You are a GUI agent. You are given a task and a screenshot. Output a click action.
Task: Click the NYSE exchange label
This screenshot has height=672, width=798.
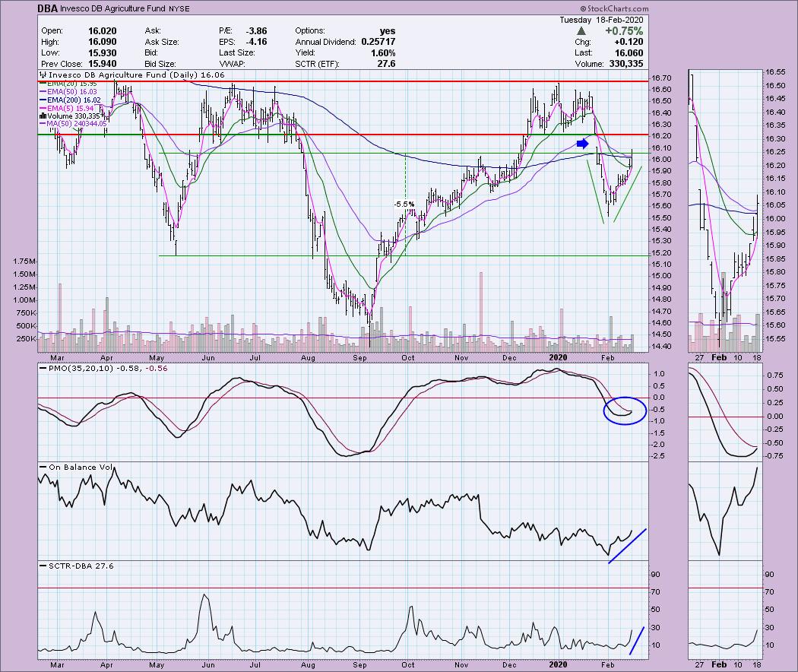179,8
